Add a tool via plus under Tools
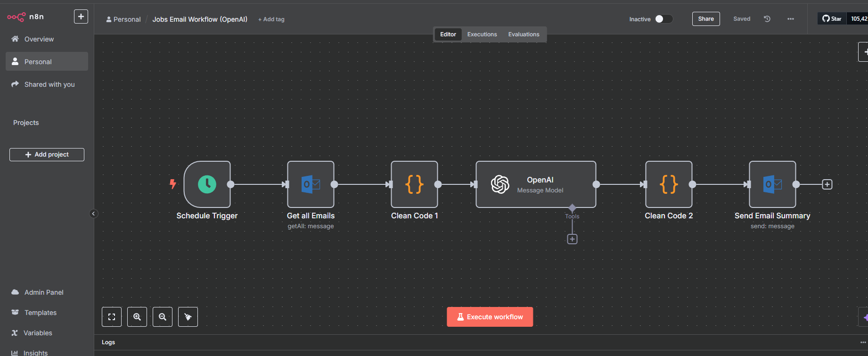The image size is (868, 356). 572,239
